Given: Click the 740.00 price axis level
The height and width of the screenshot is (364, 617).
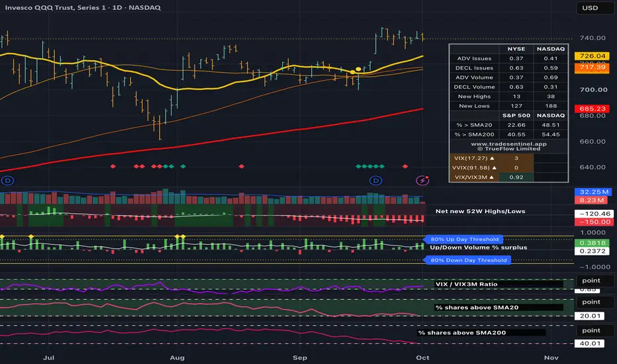Looking at the screenshot, I should click(593, 38).
